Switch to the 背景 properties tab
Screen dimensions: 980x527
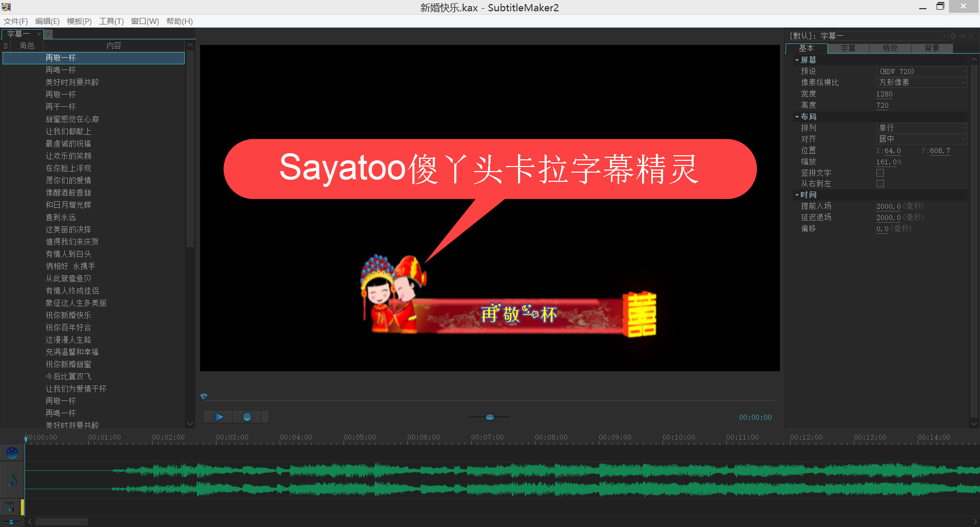[x=932, y=48]
